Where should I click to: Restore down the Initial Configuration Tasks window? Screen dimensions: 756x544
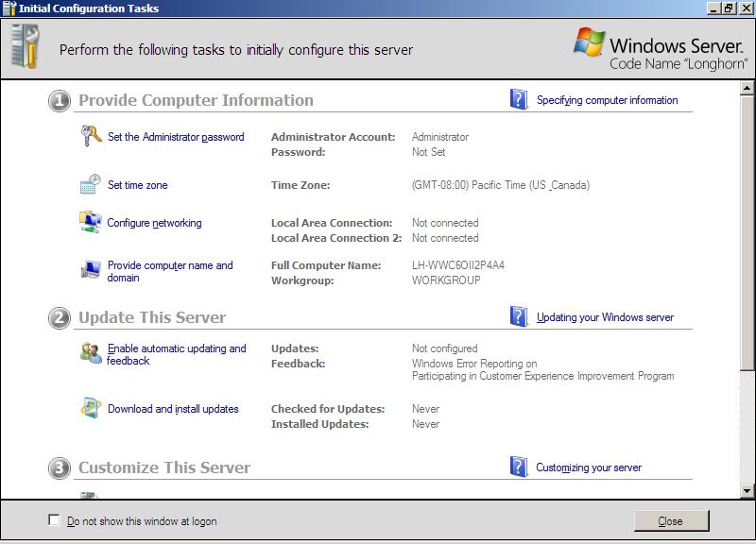click(x=728, y=8)
